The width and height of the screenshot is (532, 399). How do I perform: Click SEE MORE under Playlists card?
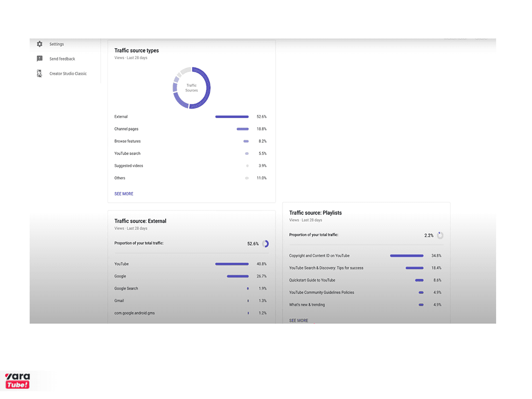tap(299, 320)
